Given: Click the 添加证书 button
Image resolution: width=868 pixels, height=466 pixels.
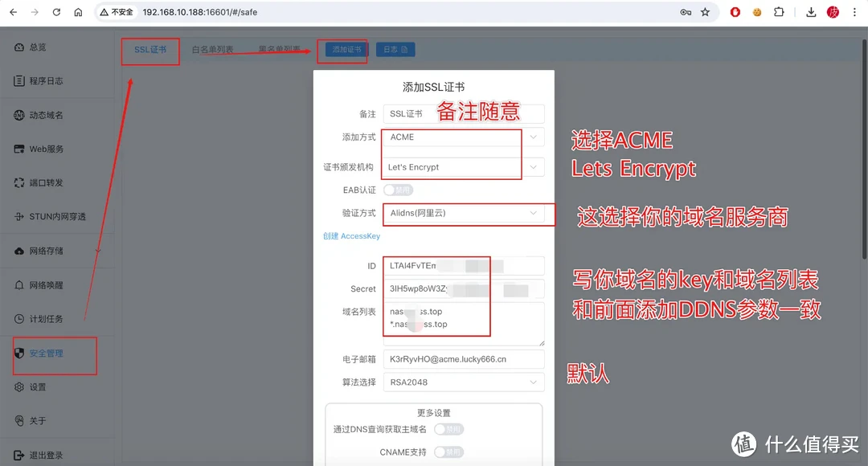Looking at the screenshot, I should (x=347, y=50).
